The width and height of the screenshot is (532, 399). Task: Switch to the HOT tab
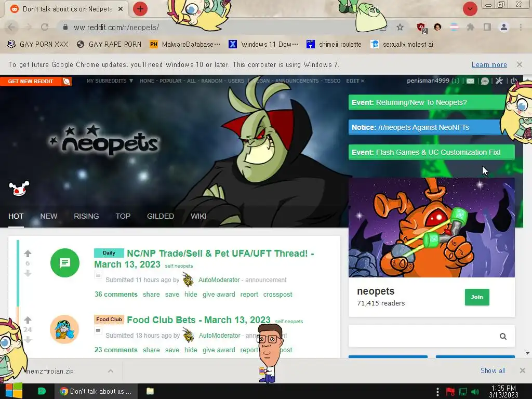click(x=16, y=216)
